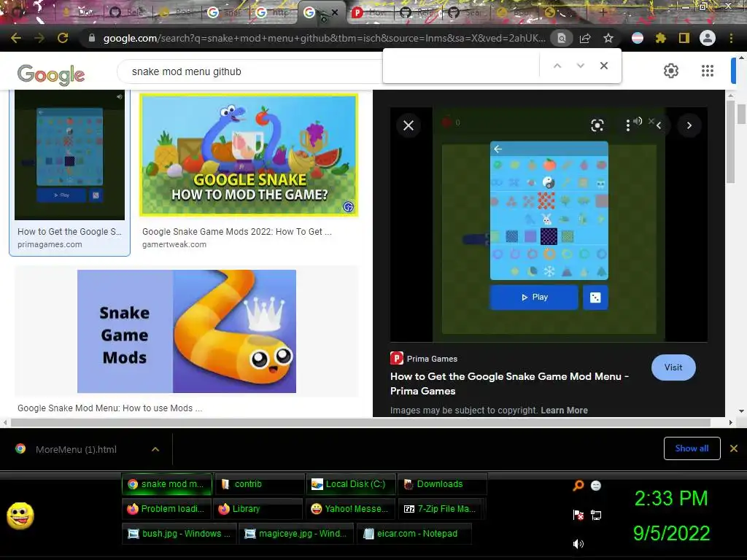
Task: Open 7-Zip File Manager taskbar item
Action: (x=441, y=508)
